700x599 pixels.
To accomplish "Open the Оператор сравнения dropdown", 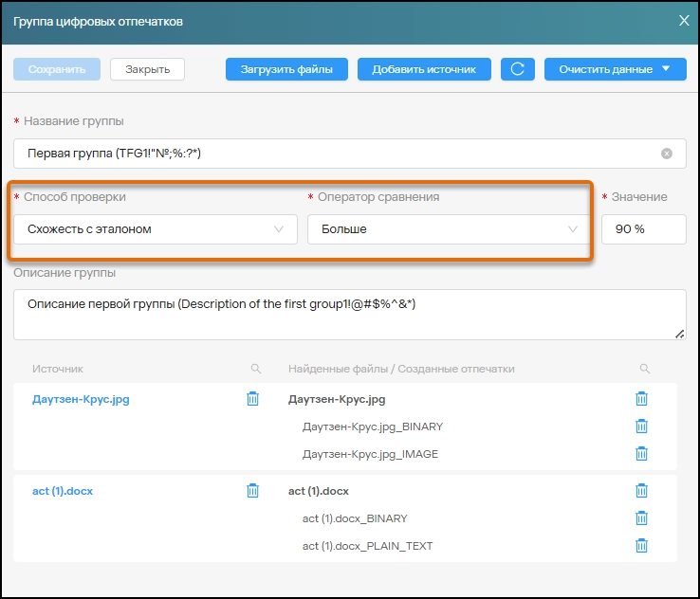I will pyautogui.click(x=448, y=229).
